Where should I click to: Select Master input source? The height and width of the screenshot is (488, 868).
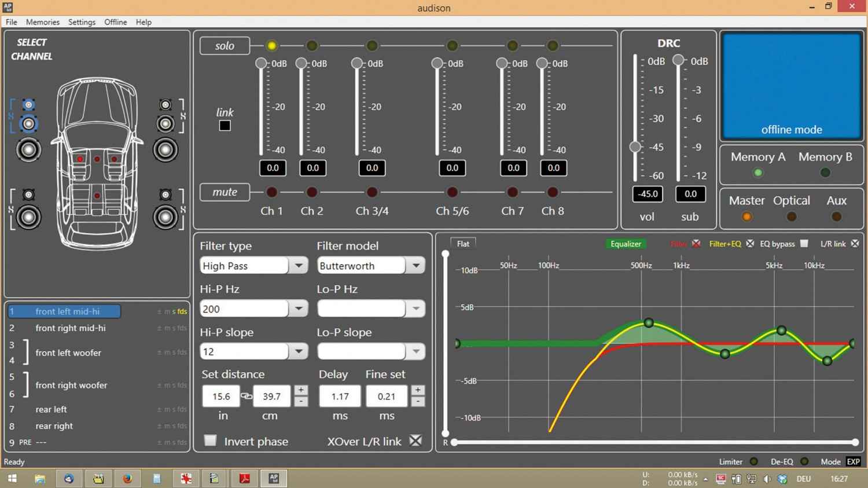click(747, 217)
